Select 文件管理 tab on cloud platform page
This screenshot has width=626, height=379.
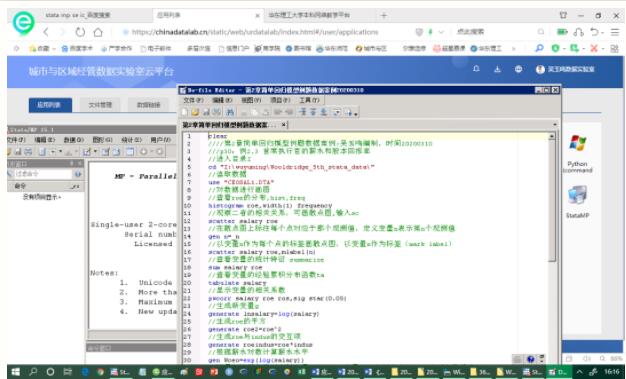100,105
